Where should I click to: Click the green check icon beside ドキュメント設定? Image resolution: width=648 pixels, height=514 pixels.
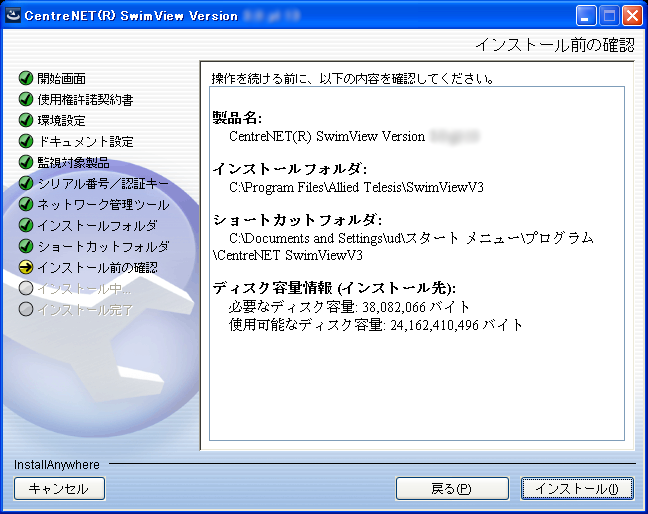26,141
